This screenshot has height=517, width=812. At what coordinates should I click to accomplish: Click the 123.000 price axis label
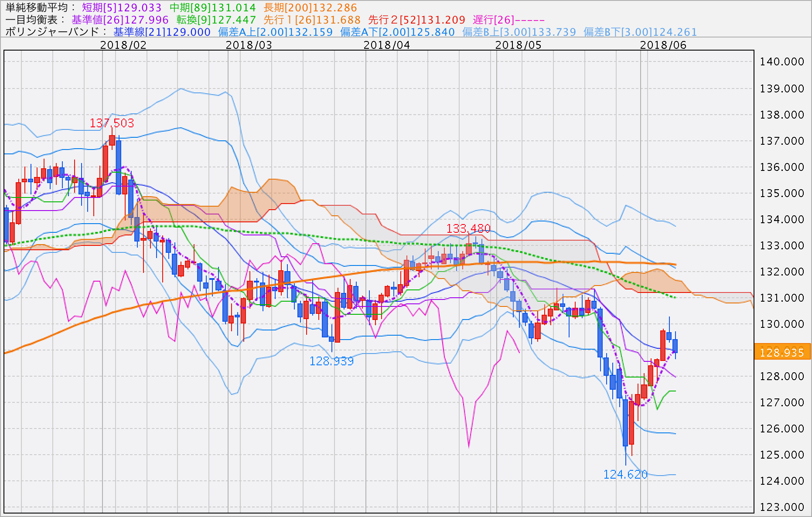point(782,507)
